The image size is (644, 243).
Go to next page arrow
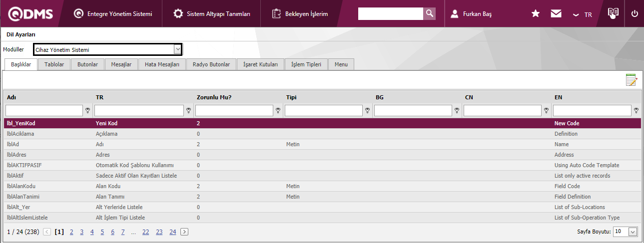point(184,232)
